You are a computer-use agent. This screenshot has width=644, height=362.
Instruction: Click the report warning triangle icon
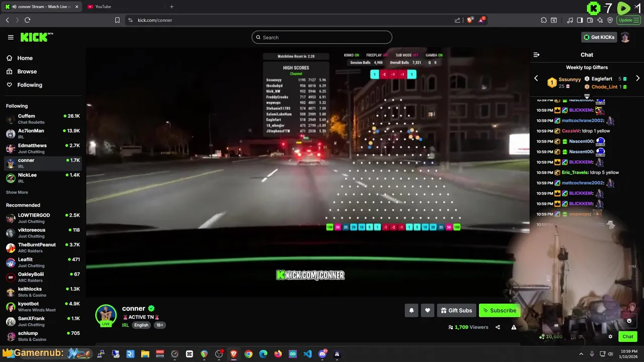tap(514, 327)
